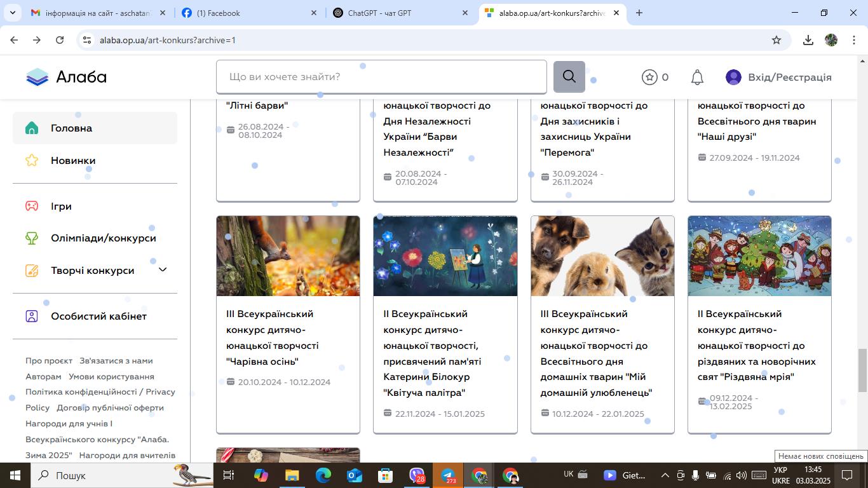Click the Пошук taskbar search box
This screenshot has height=488, width=868.
(x=123, y=475)
